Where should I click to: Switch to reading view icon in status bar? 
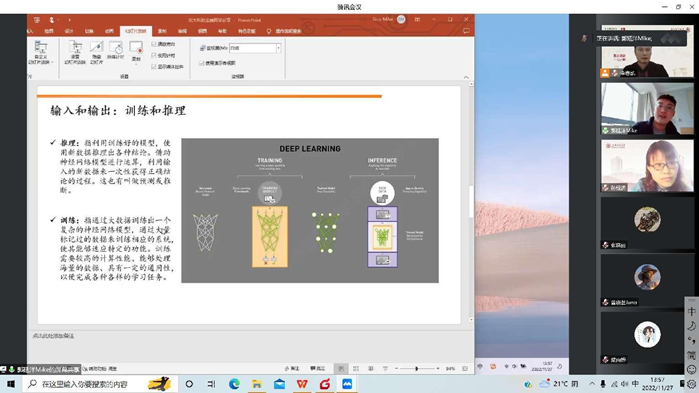[x=370, y=368]
